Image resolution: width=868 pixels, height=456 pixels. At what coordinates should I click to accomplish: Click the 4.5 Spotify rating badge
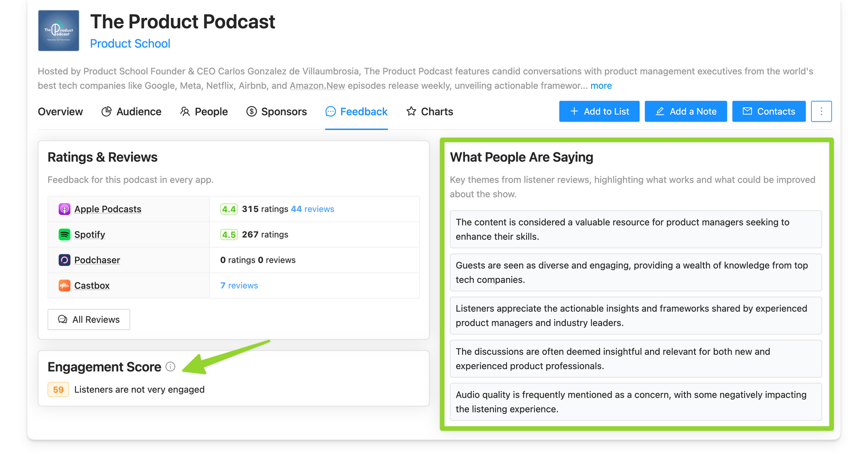click(x=229, y=235)
